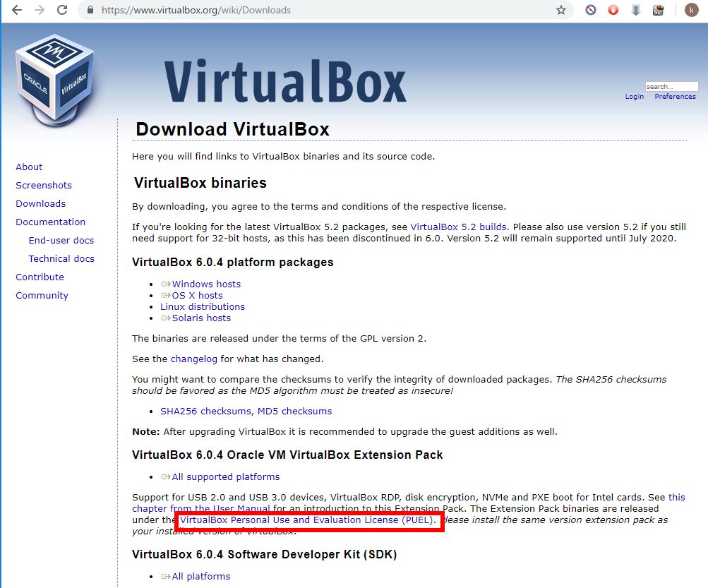Open the Login link
This screenshot has width=708, height=588.
635,97
